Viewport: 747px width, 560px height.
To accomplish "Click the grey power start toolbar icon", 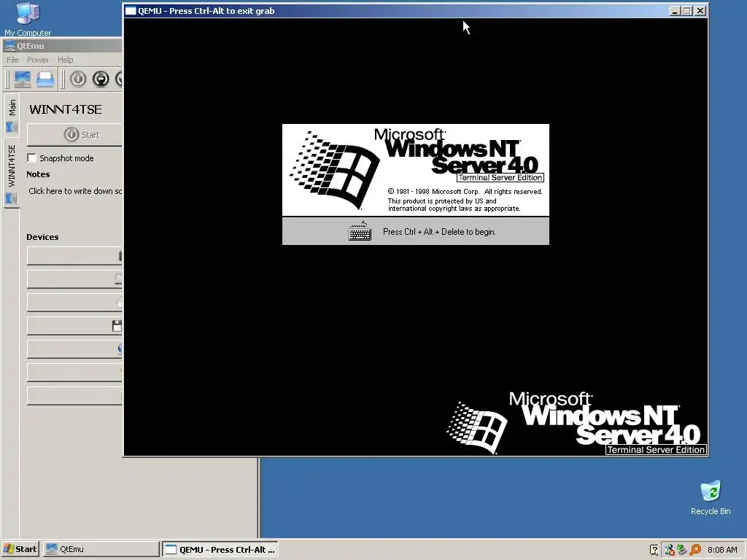I will (78, 79).
